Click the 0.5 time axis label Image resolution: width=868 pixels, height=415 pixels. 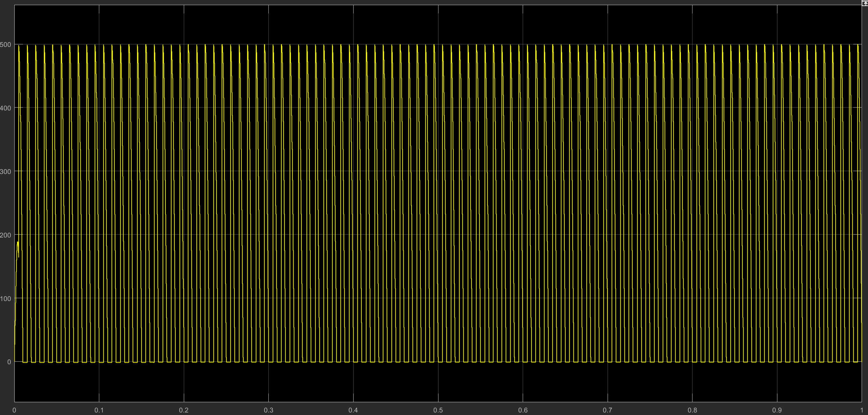tap(438, 410)
